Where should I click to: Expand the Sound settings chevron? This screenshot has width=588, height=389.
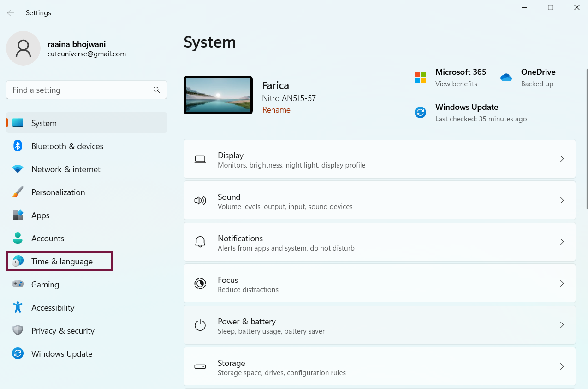(562, 200)
